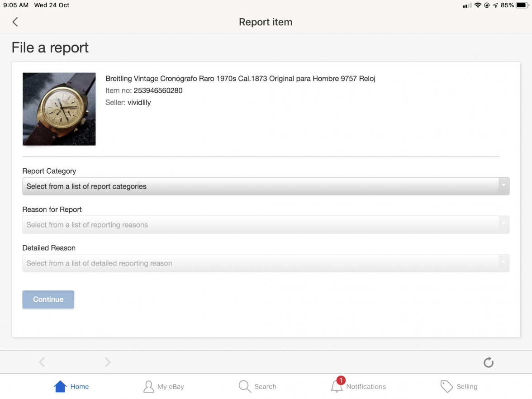The image size is (532, 399).
Task: Tap the Breitling watch thumbnail
Action: click(59, 109)
